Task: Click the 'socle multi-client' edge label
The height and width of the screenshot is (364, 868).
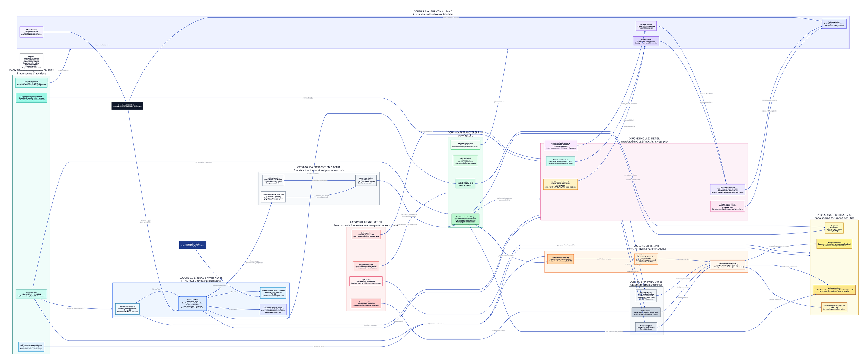Action: 319,347
